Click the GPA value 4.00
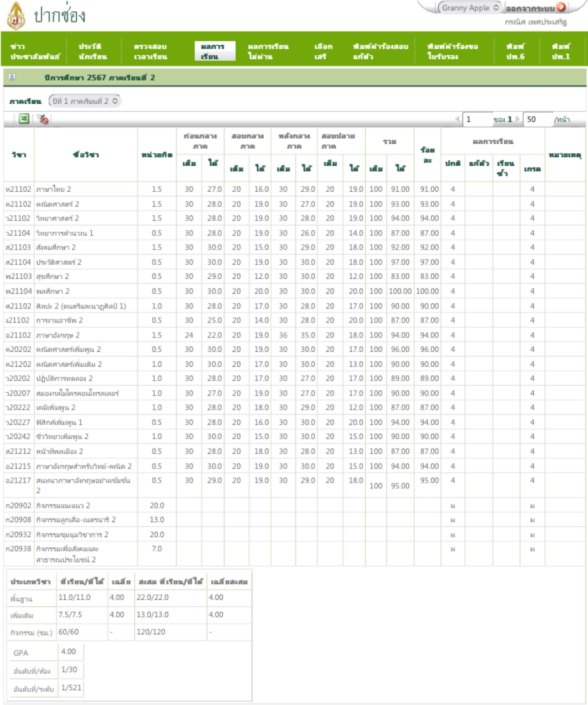588x705 pixels. pyautogui.click(x=68, y=651)
